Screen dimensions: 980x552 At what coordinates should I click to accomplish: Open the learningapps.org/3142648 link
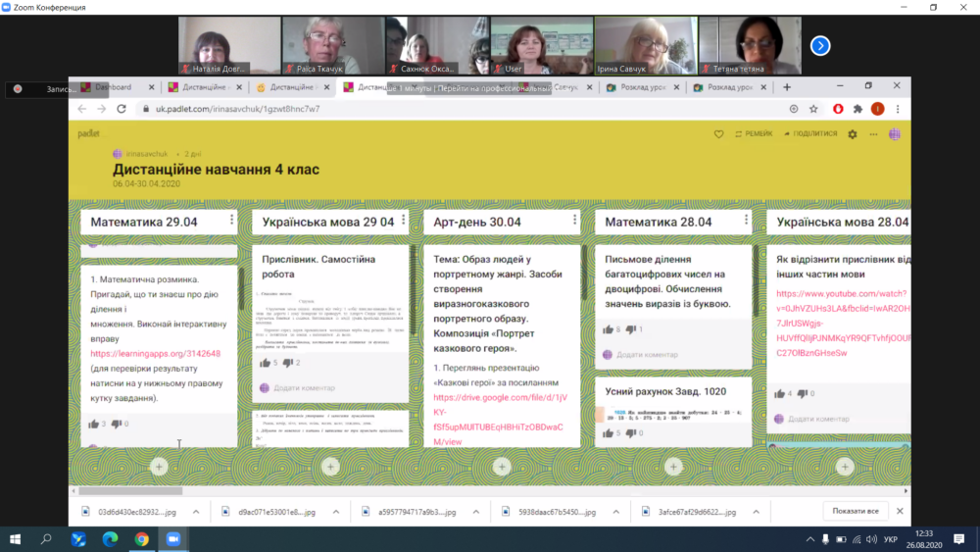coord(156,354)
